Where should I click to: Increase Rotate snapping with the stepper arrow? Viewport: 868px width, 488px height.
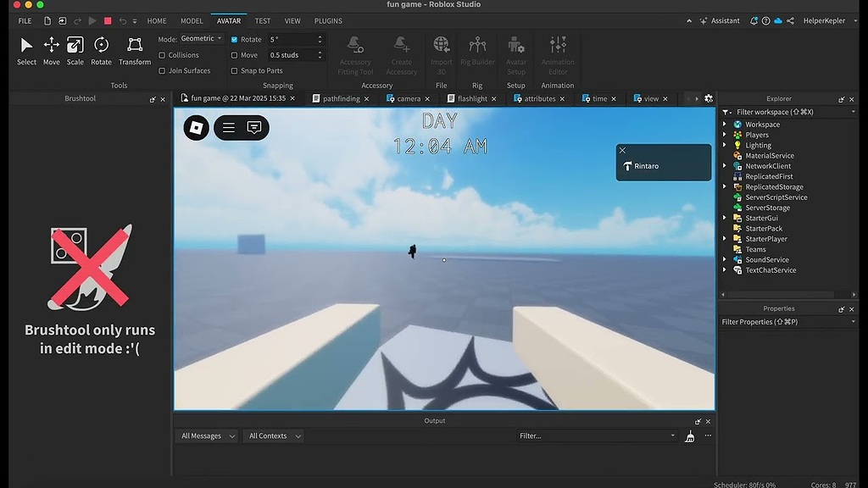pyautogui.click(x=319, y=36)
